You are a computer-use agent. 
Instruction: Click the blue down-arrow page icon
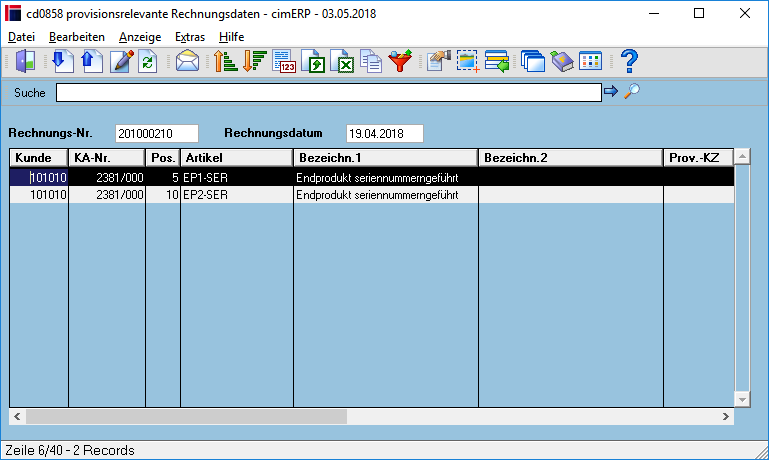pos(63,61)
